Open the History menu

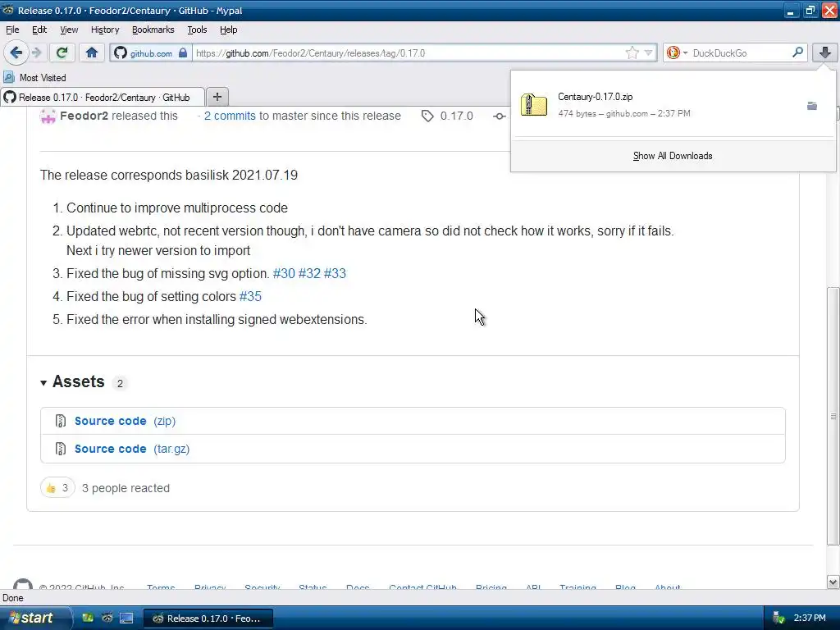pos(105,30)
